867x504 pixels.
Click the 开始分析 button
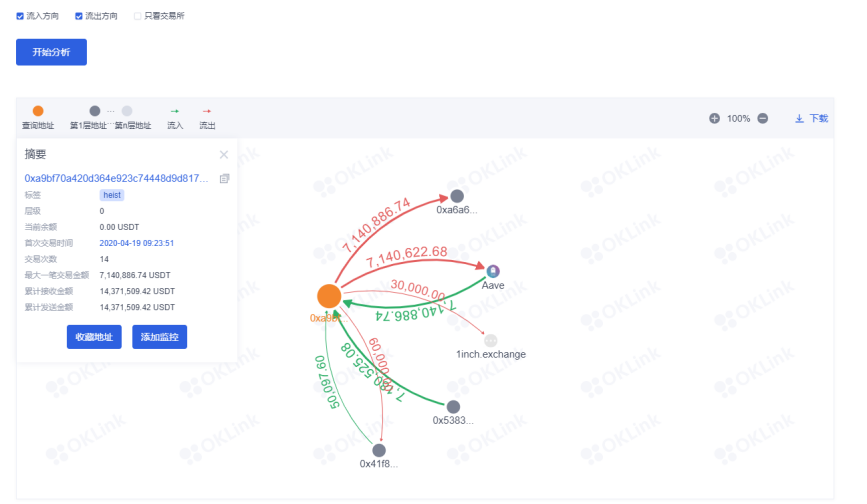tap(51, 52)
